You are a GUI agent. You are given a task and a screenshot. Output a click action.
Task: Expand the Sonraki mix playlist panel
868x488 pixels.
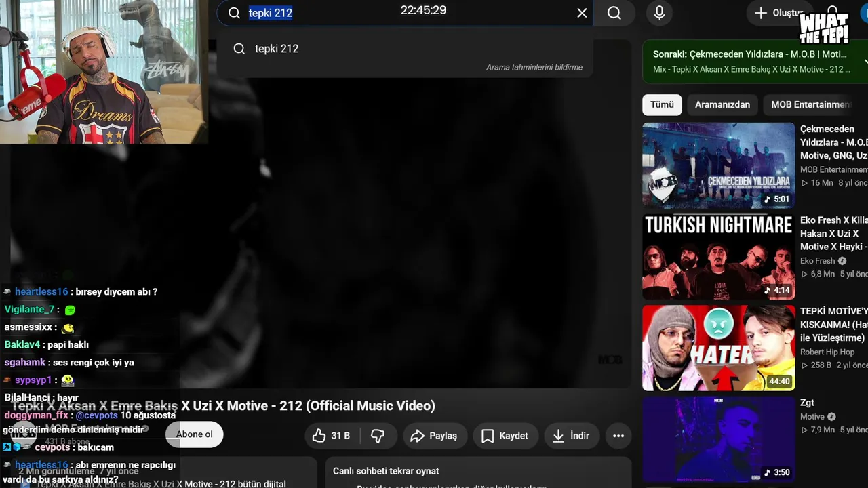point(866,61)
